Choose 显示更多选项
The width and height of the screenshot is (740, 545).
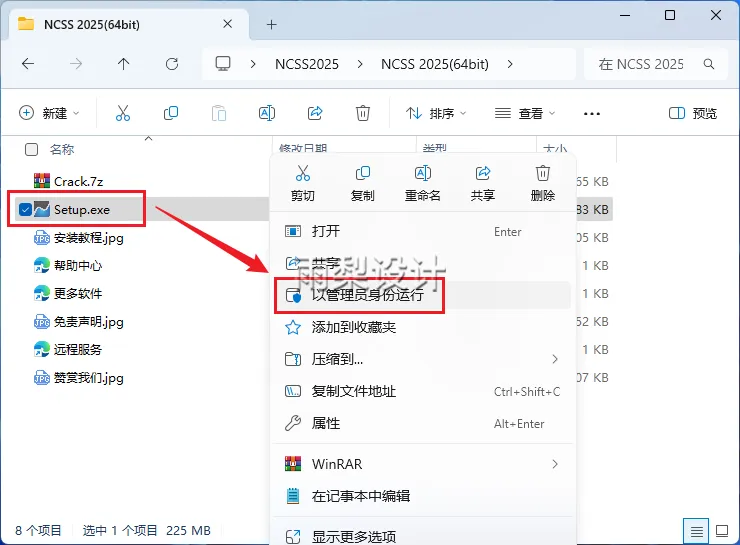click(423, 537)
